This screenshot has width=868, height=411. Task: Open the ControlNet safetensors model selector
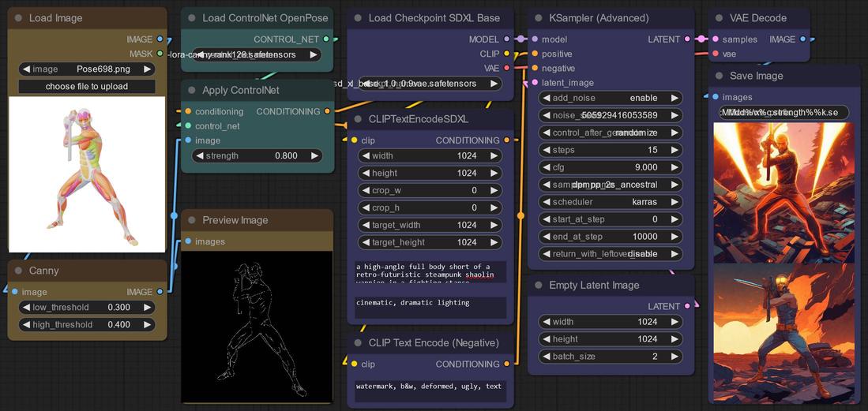(257, 54)
